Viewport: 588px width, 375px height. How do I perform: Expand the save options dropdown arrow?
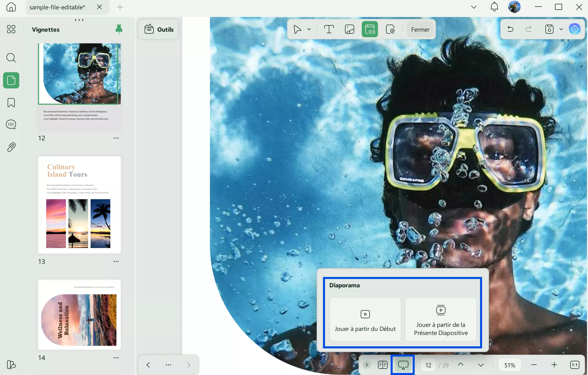coord(561,29)
